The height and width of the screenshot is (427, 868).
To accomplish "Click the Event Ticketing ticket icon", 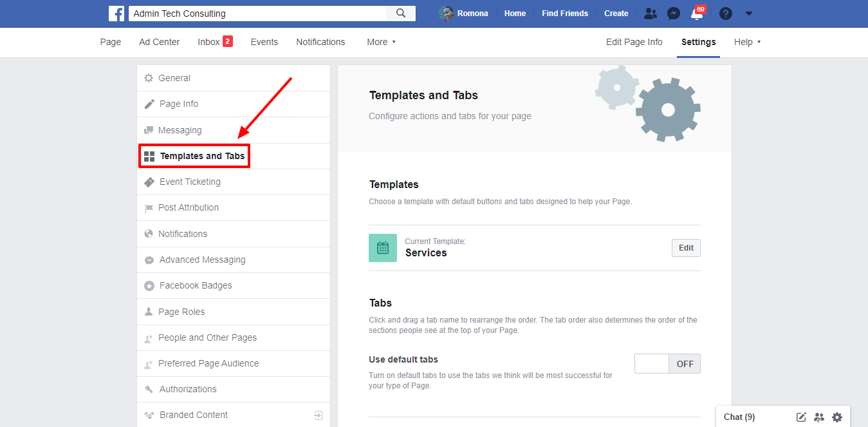I will tap(149, 182).
